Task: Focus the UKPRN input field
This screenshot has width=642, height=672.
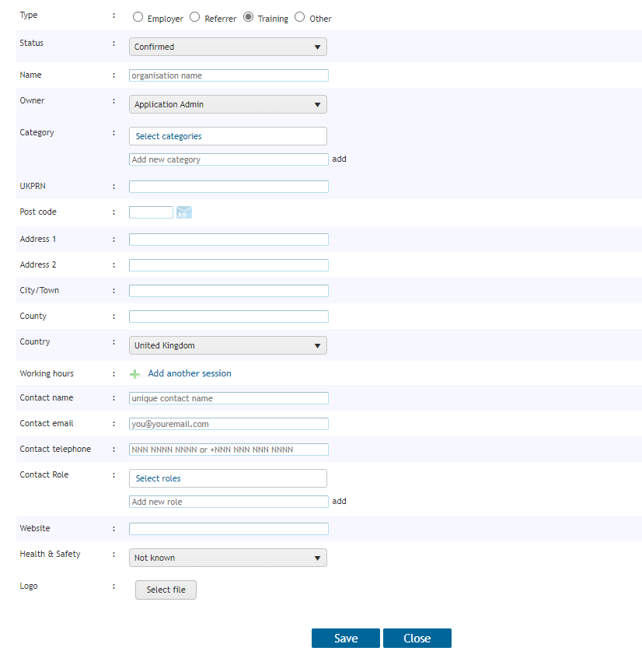Action: click(229, 187)
